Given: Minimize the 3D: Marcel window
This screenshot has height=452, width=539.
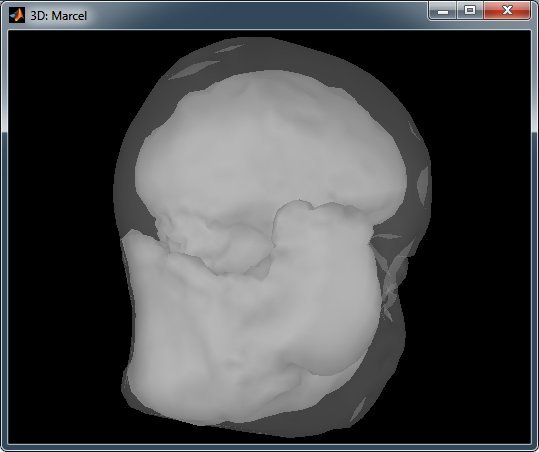Looking at the screenshot, I should pyautogui.click(x=443, y=11).
